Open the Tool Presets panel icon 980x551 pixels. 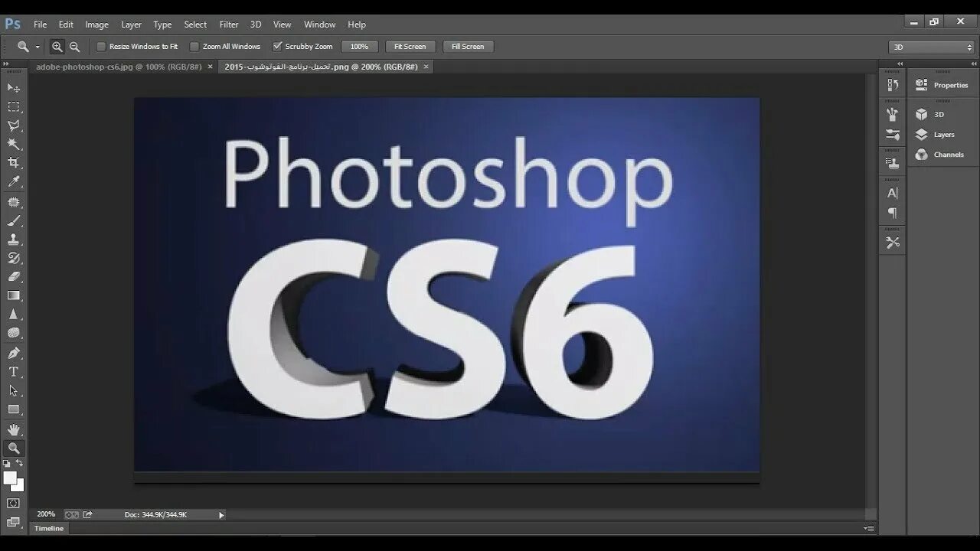tap(893, 243)
